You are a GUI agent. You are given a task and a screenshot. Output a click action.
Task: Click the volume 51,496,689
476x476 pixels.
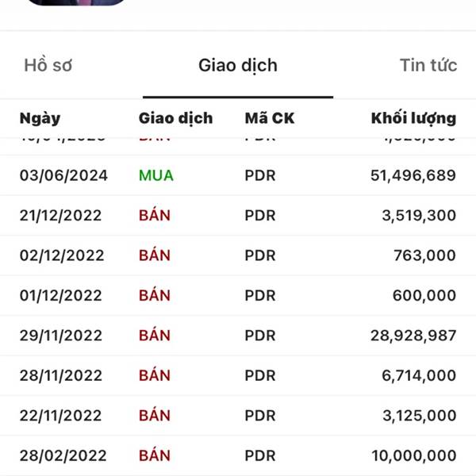(x=413, y=175)
